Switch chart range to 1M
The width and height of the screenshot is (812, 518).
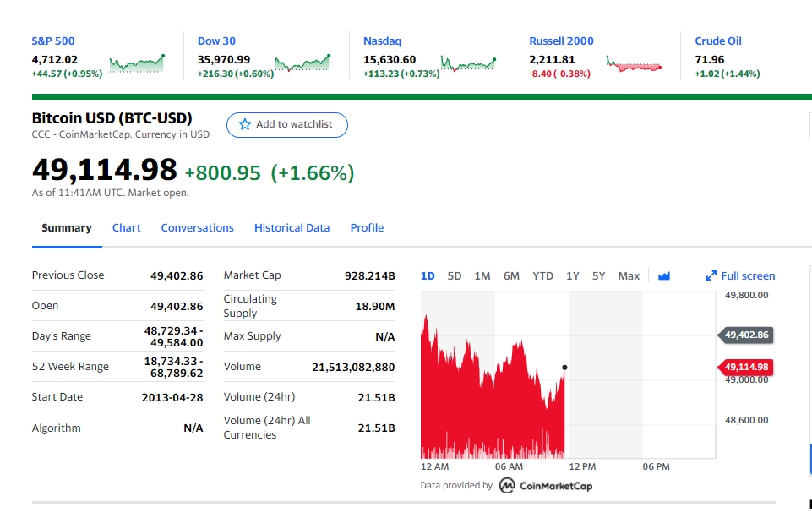click(482, 276)
